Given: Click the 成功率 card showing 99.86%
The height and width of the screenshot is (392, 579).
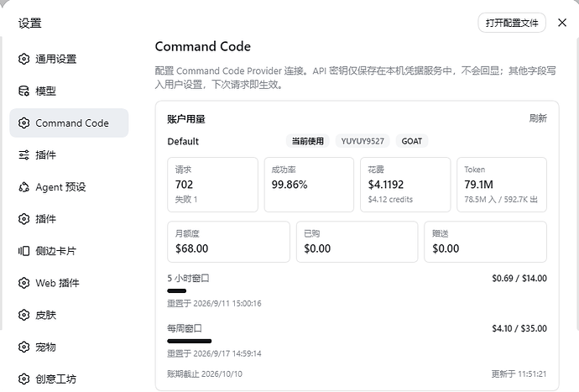Looking at the screenshot, I should 309,185.
